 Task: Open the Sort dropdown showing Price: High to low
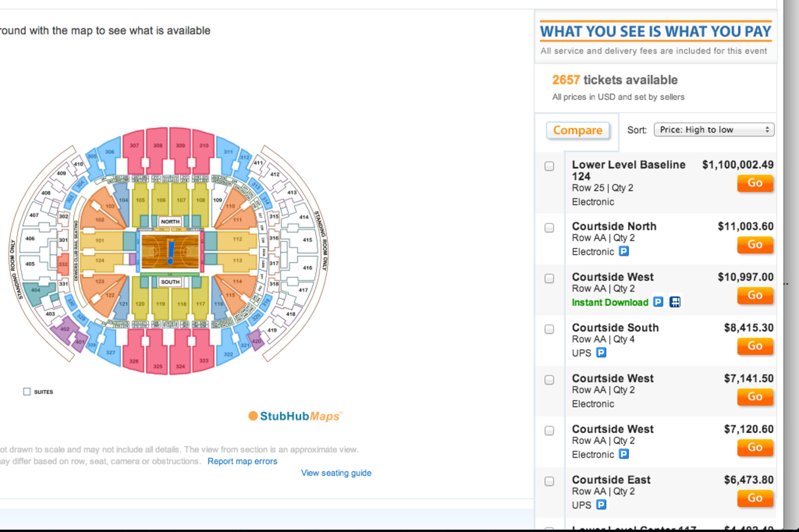pos(714,130)
